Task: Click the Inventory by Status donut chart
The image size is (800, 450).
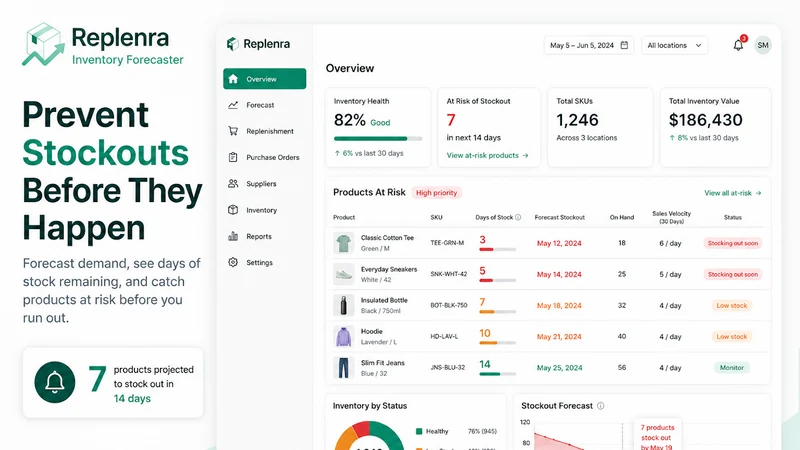Action: tap(369, 436)
